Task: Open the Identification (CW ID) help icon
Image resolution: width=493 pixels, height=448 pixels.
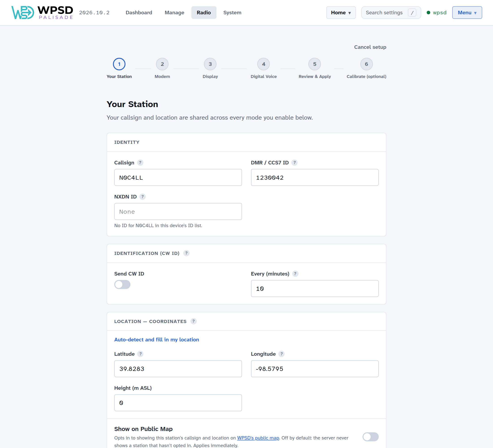Action: [x=186, y=253]
